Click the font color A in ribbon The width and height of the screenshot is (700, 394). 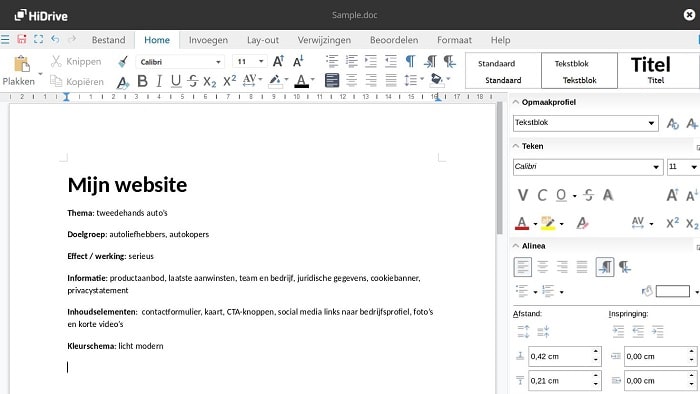301,81
